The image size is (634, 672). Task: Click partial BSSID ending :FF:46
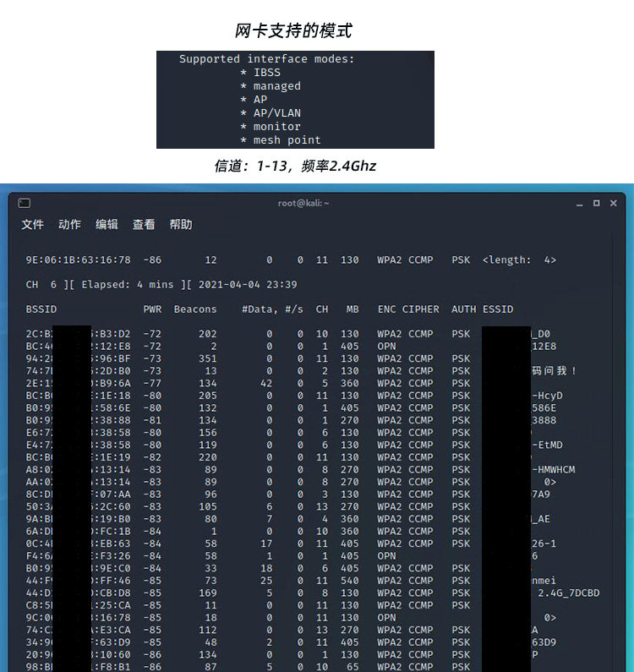pyautogui.click(x=111, y=580)
